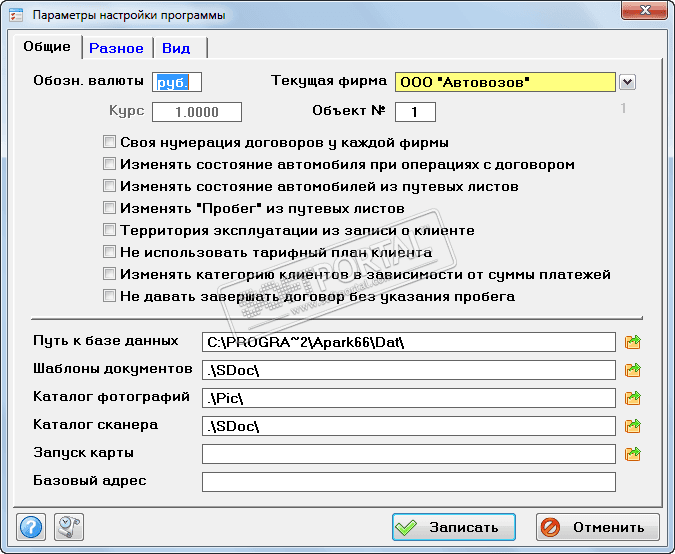Image resolution: width=675 pixels, height=554 pixels.
Task: Click the Объект № label
Action: [x=349, y=111]
